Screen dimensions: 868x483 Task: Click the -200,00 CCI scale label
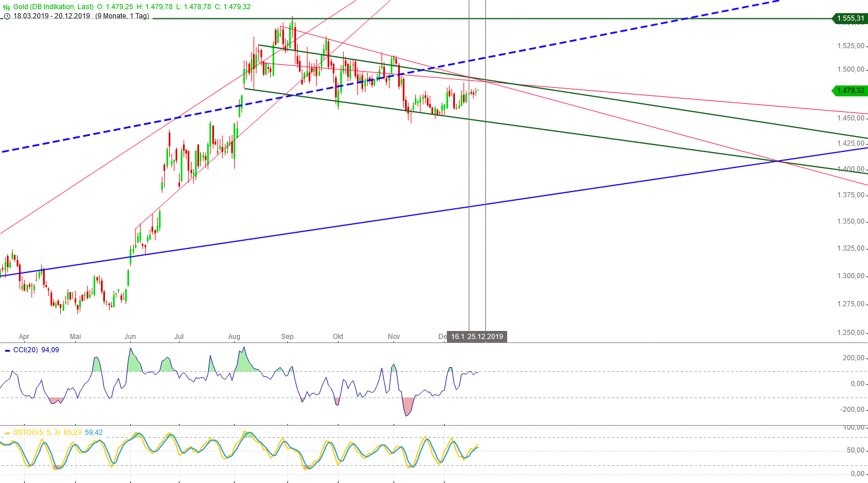tap(852, 410)
